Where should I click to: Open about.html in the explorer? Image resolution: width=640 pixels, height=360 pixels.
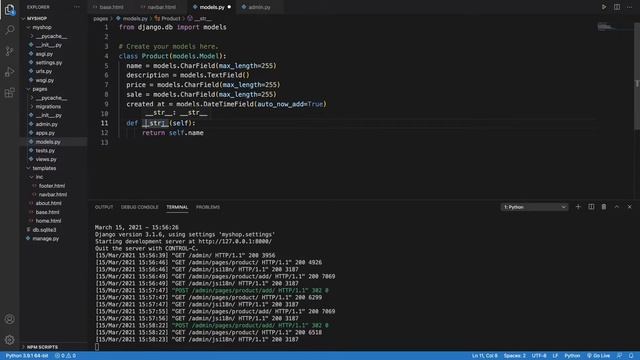(48, 203)
